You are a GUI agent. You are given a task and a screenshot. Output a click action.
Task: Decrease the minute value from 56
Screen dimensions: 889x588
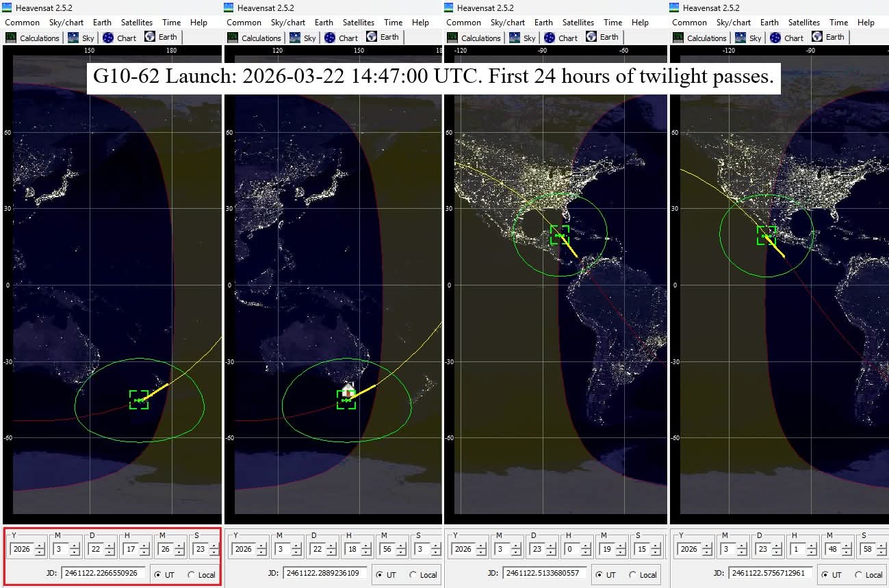[401, 553]
